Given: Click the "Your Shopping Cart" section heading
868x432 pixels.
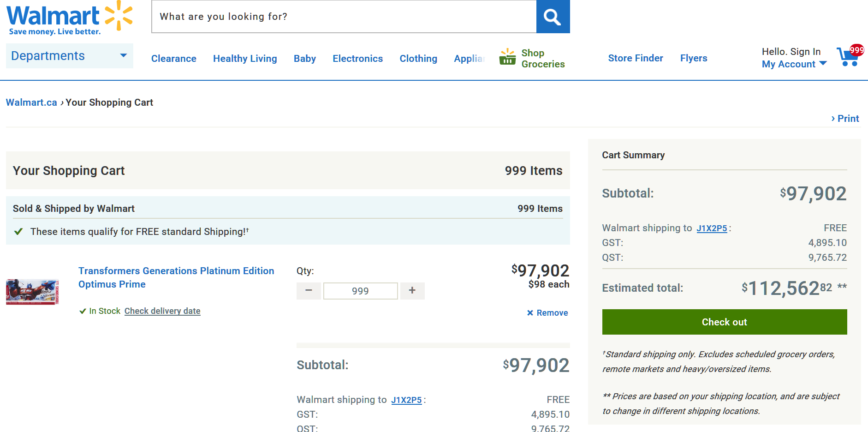Looking at the screenshot, I should 69,171.
